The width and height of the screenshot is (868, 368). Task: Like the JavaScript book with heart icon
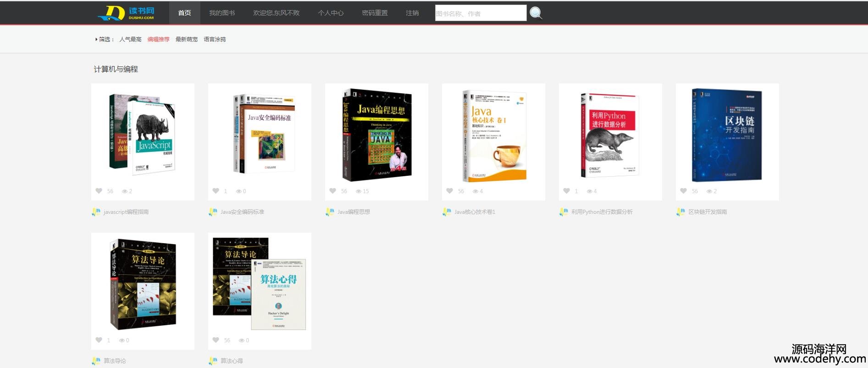[x=99, y=191]
